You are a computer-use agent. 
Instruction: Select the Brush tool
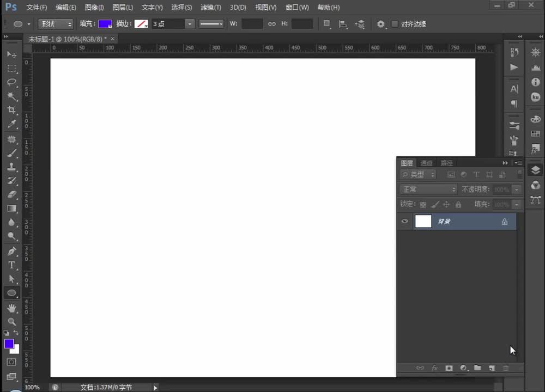pos(11,153)
